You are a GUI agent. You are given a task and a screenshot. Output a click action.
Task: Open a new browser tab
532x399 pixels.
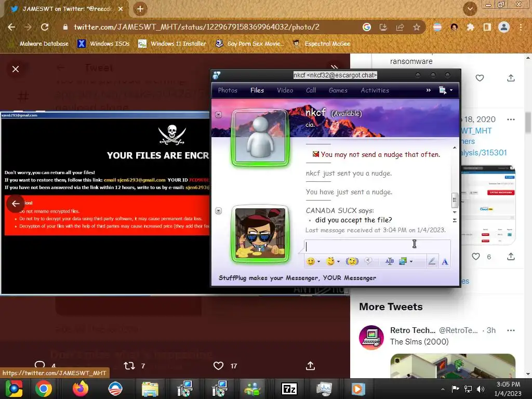coord(140,9)
